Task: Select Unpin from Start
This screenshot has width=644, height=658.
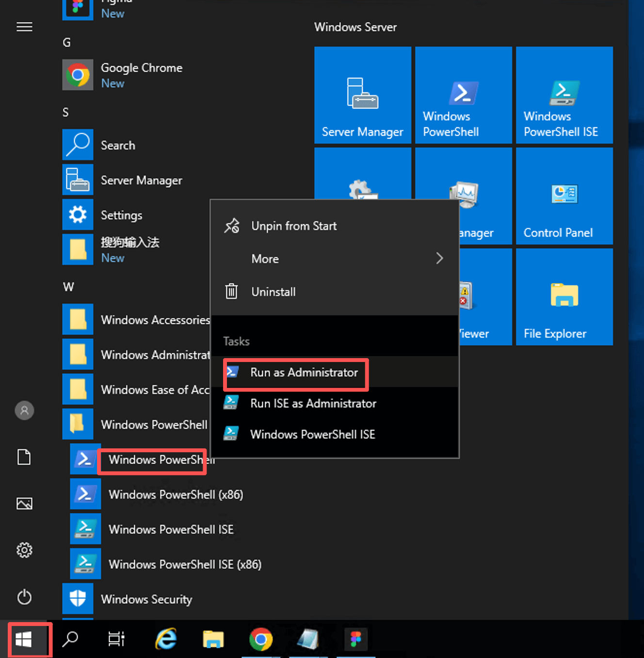Action: pos(335,226)
